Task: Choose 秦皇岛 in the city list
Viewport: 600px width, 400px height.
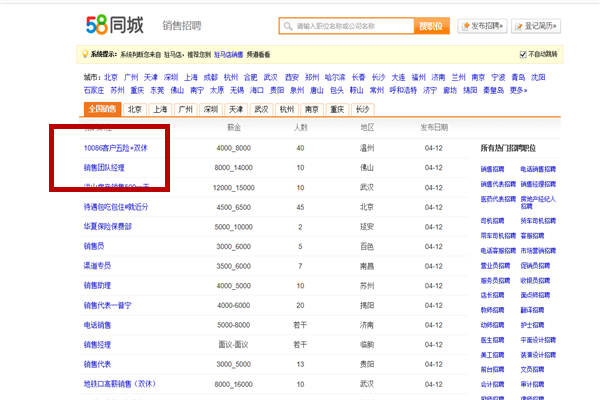Action: (x=493, y=90)
